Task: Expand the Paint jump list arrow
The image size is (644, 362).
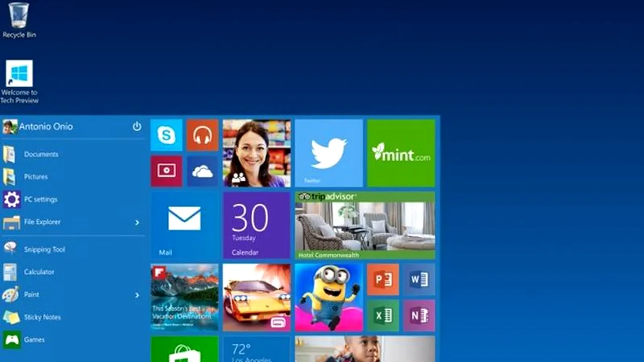Action: tap(137, 295)
